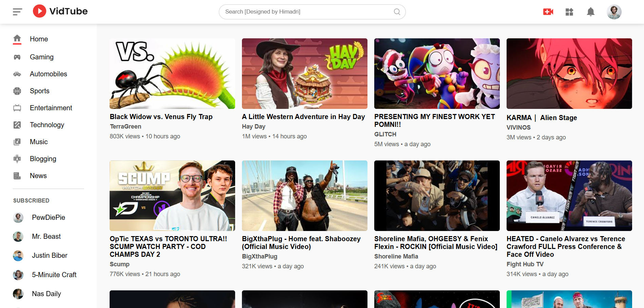This screenshot has width=644, height=308.
Task: Open 5-Minuite Craft subscription
Action: (x=54, y=275)
